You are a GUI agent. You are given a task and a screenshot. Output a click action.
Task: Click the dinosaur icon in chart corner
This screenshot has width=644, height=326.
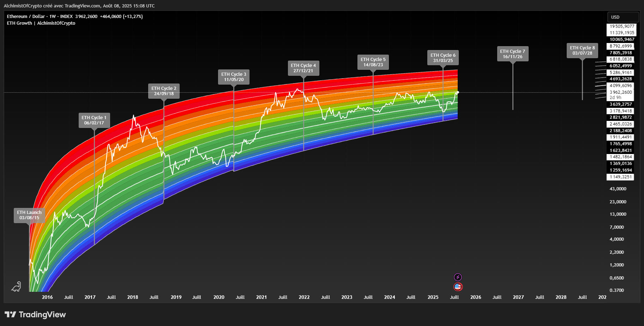click(x=16, y=287)
